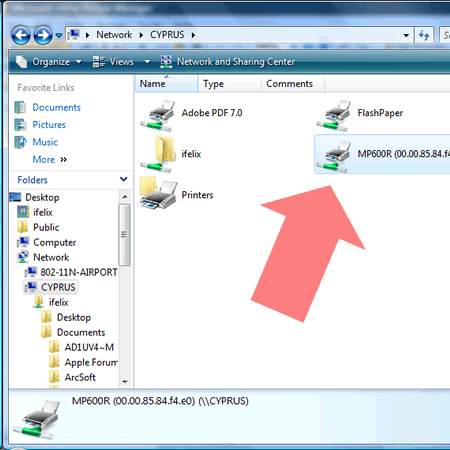The image size is (450, 450).
Task: Go back with the Back arrow button
Action: [x=21, y=35]
